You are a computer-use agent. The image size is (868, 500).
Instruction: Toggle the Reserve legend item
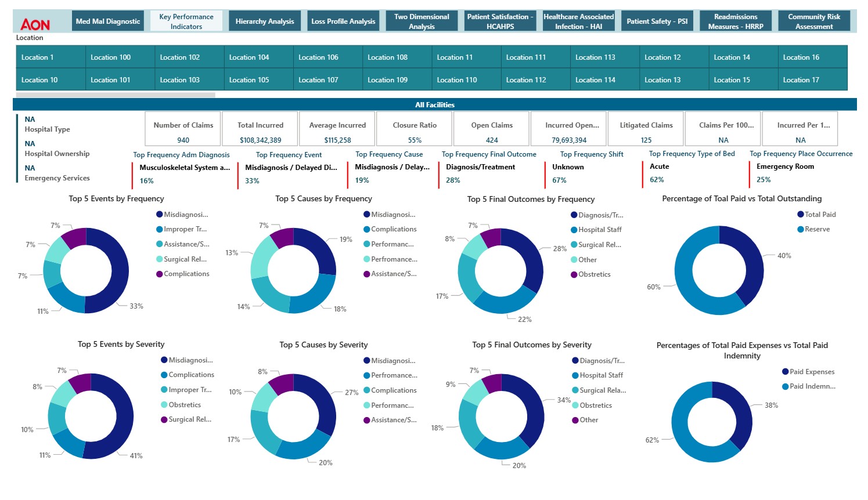(x=814, y=229)
